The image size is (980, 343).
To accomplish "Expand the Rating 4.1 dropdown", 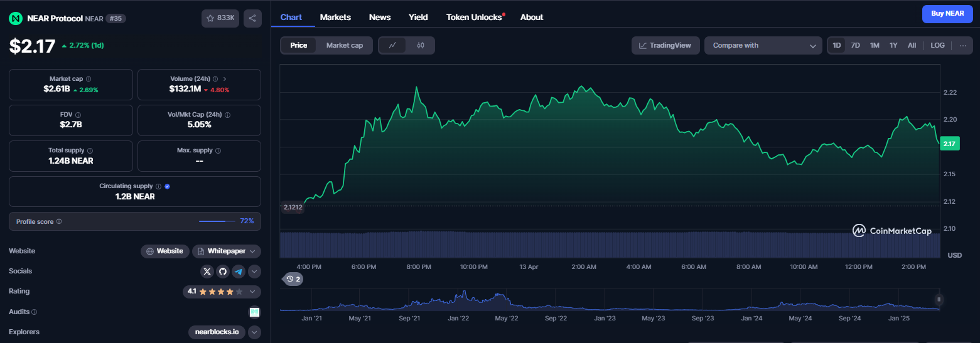I will pos(222,292).
